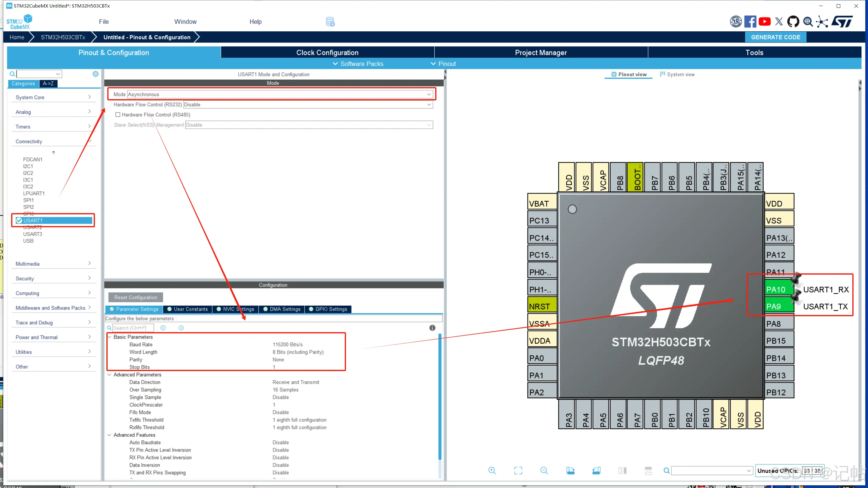Image resolution: width=868 pixels, height=488 pixels.
Task: Expand the Multimedia category
Action: (53, 263)
